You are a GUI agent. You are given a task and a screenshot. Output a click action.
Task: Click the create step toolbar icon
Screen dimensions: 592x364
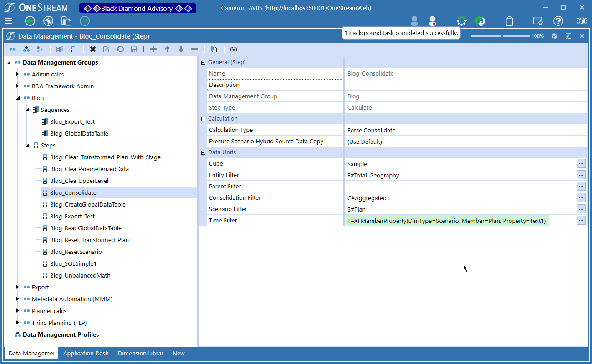coord(73,49)
